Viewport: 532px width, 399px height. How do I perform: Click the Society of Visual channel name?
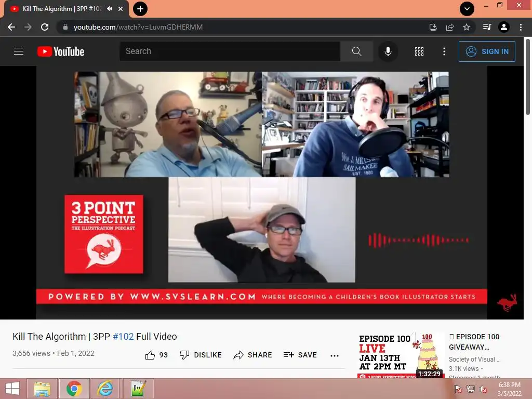coord(474,360)
